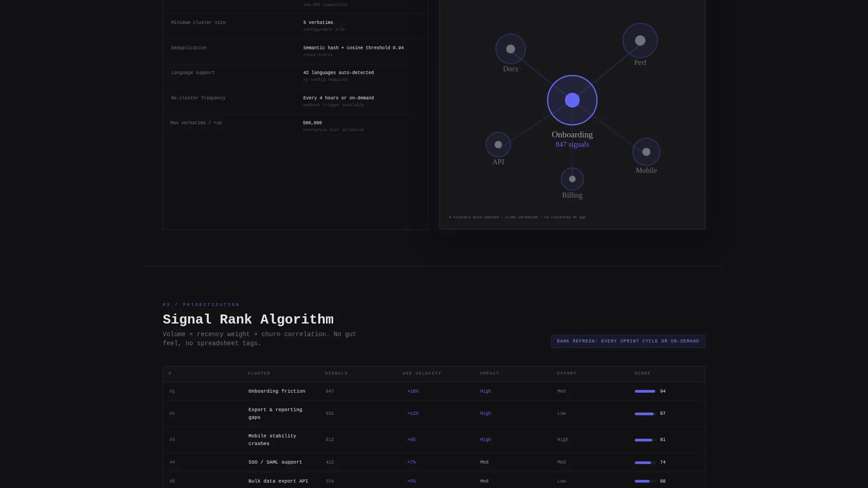Select the Onboarding friction row name
The width and height of the screenshot is (868, 488).
click(277, 391)
